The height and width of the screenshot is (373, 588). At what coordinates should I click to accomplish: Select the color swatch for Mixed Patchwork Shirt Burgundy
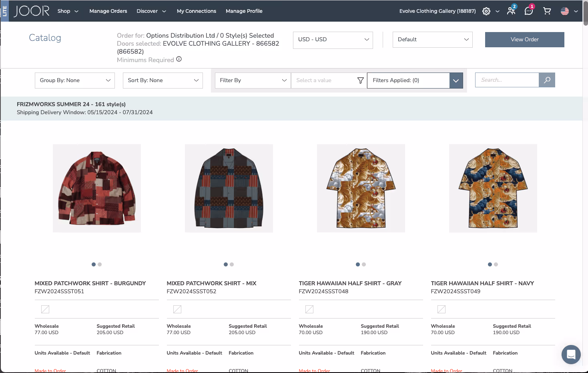pos(45,309)
